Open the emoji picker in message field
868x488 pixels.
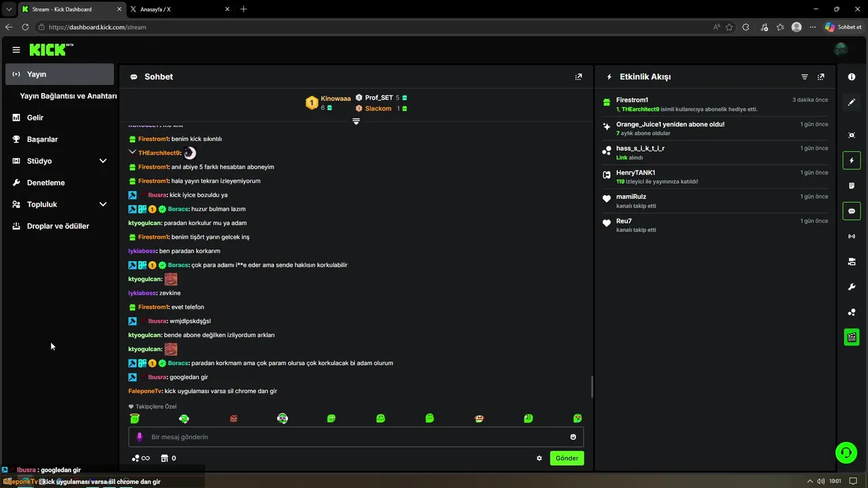[573, 437]
